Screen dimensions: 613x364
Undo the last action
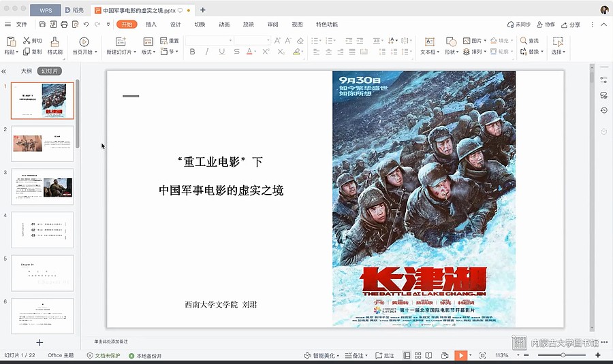pyautogui.click(x=86, y=24)
